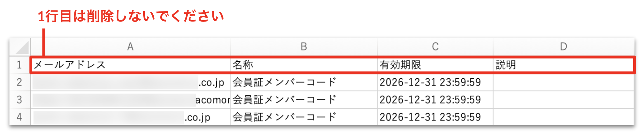Viewport: 644px width, 139px height.
Task: Click the メールアドレス header cell
Action: pyautogui.click(x=131, y=65)
